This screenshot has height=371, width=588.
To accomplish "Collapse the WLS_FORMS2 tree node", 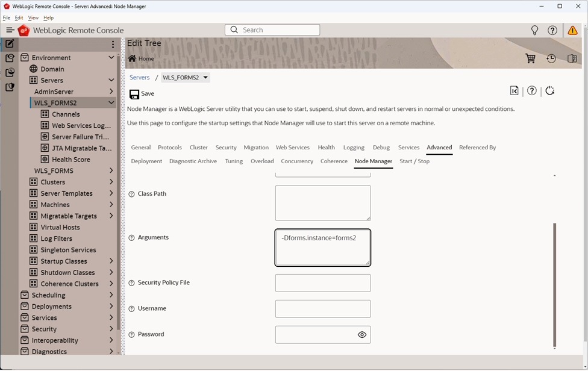I will click(x=111, y=102).
